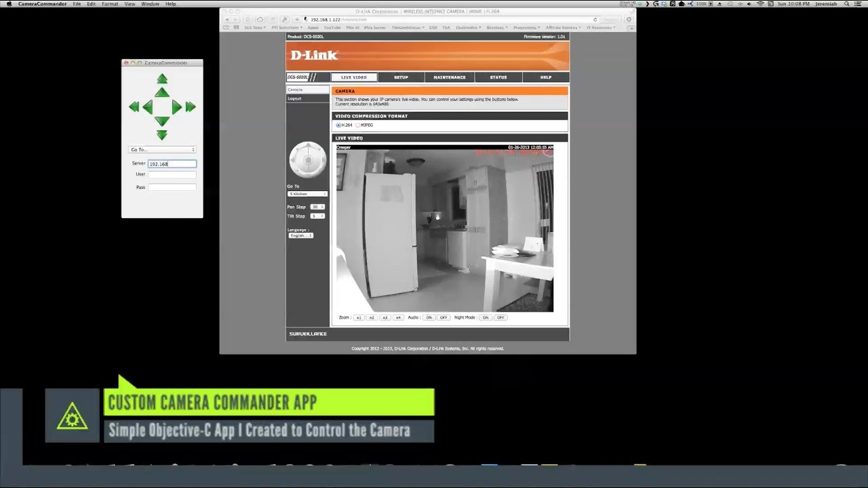Turn Night Mode OFF
The height and width of the screenshot is (488, 868).
(500, 317)
